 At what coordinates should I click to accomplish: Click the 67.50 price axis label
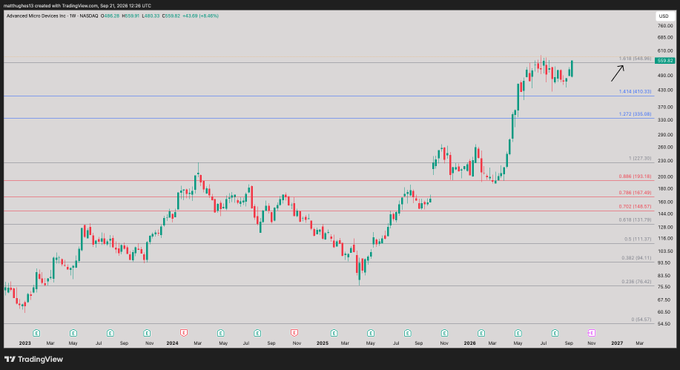665,300
